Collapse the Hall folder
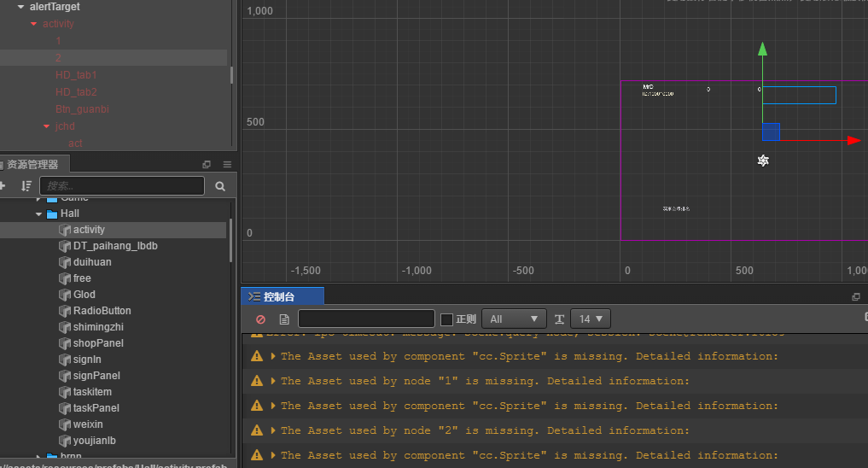This screenshot has width=868, height=468. point(38,214)
